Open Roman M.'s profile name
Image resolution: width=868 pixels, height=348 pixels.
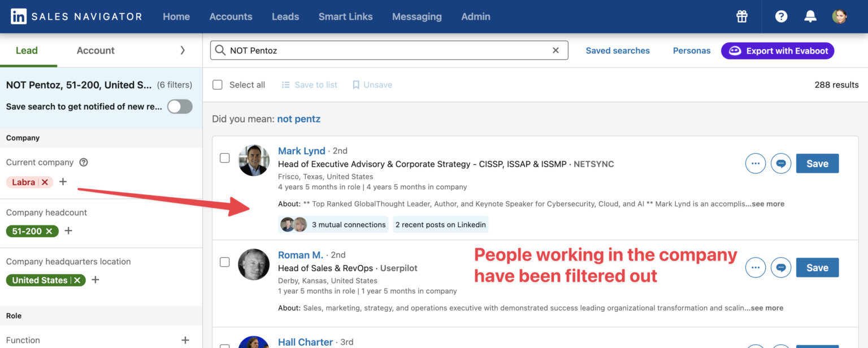[301, 255]
